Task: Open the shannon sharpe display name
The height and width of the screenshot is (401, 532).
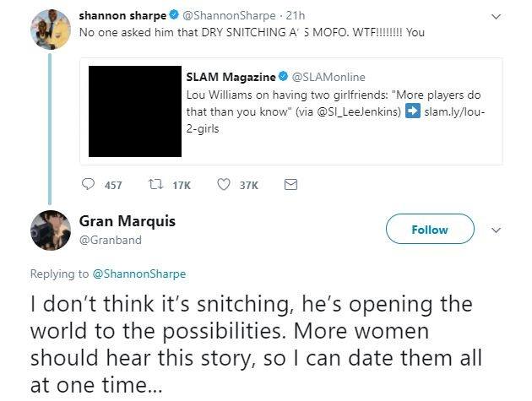Action: [122, 15]
